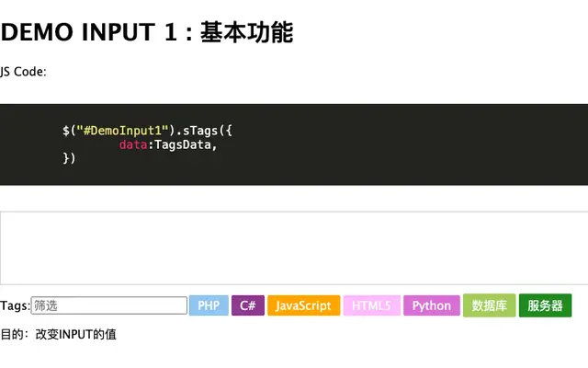Click the JS Code: label
Image resolution: width=588 pixels, height=368 pixels.
point(23,72)
